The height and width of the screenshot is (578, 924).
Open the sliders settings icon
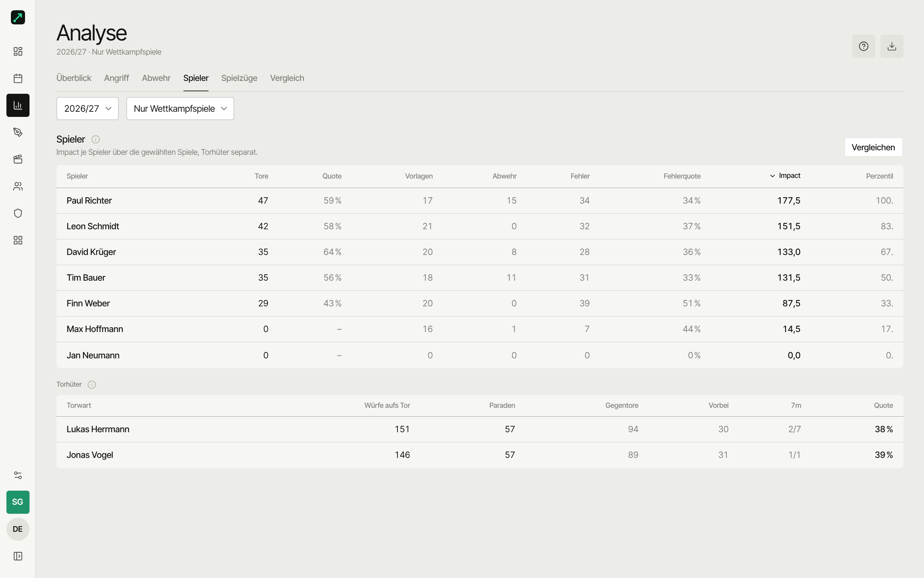pos(18,475)
